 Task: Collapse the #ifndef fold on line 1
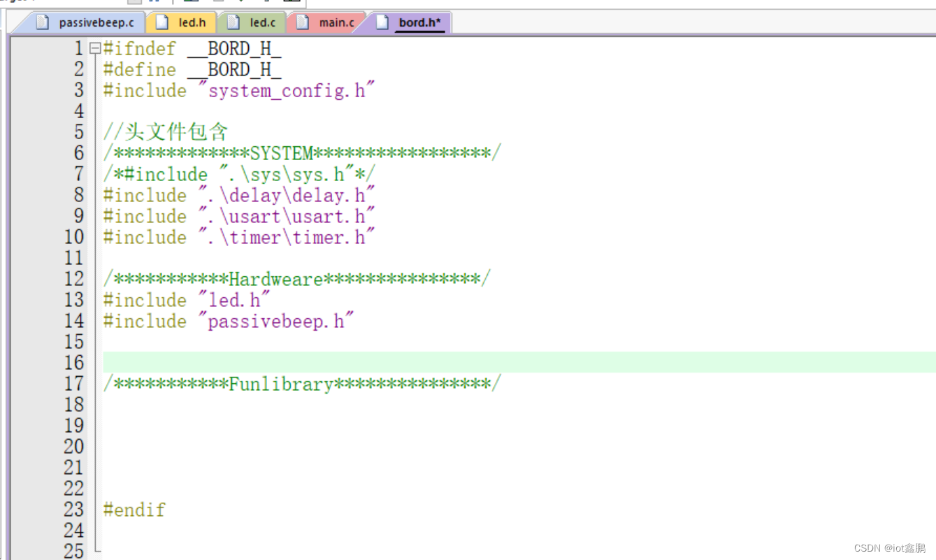(95, 48)
